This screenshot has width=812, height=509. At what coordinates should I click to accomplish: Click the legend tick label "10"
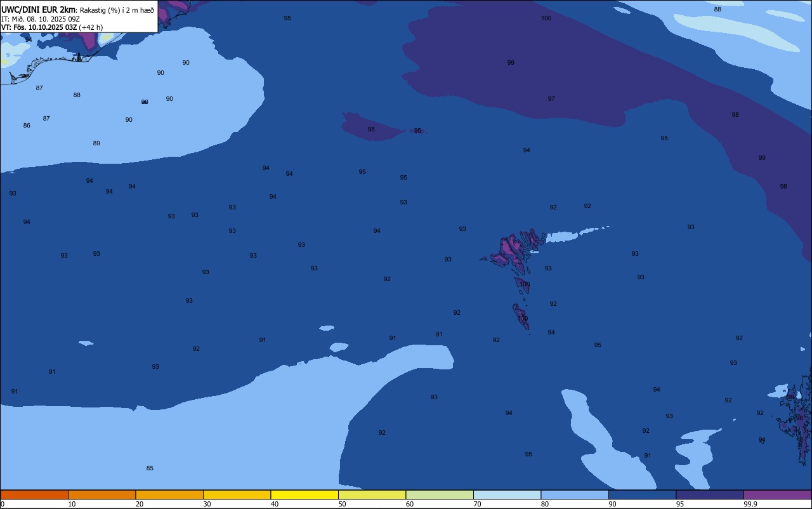72,504
